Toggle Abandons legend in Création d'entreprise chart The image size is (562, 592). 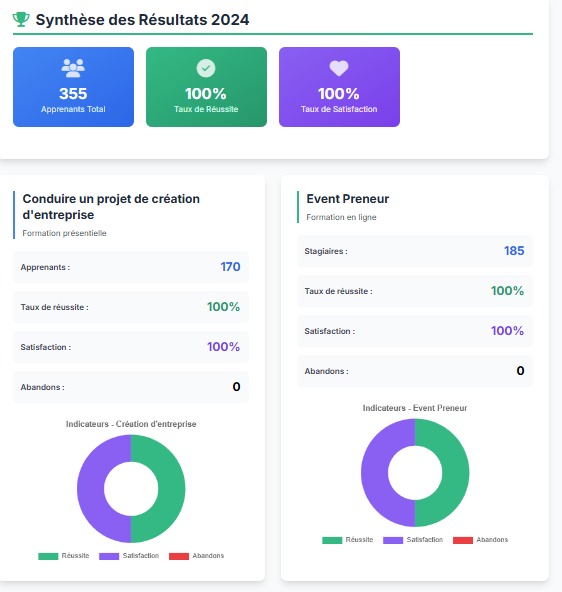point(197,556)
